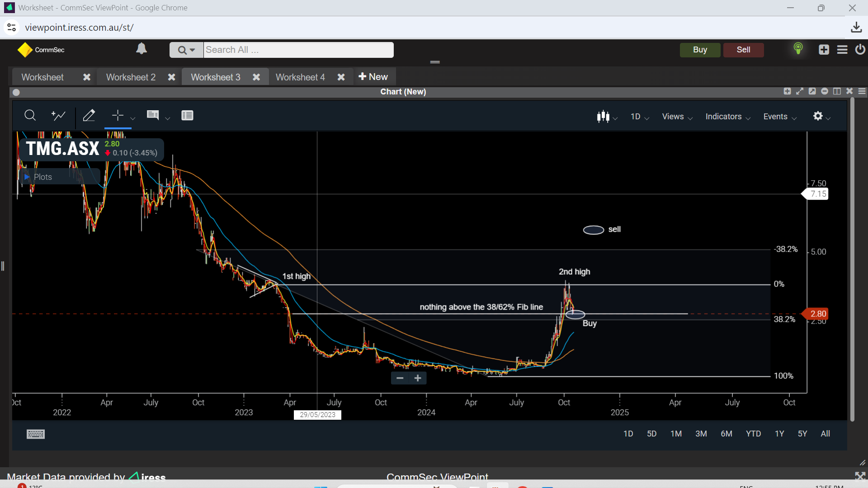868x488 pixels.
Task: Switch to the Worksheet 2 tab
Action: click(x=131, y=77)
